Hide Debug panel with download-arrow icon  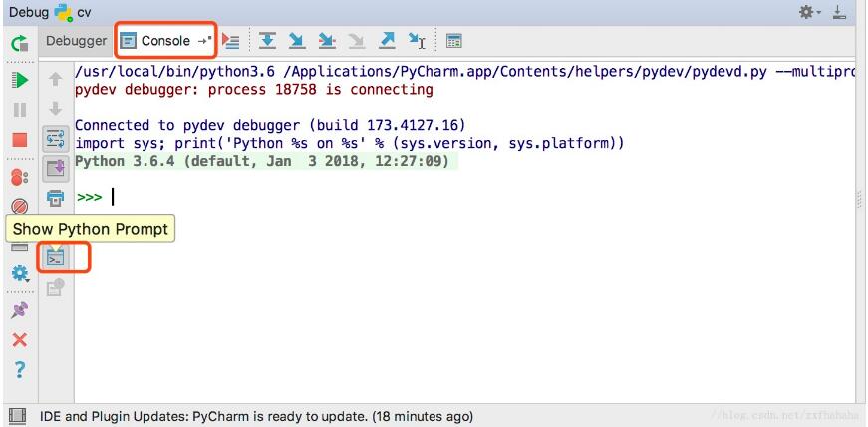click(840, 12)
